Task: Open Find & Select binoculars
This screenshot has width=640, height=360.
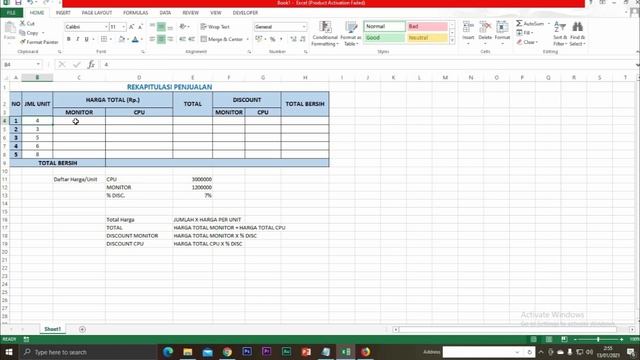Action: 577,33
